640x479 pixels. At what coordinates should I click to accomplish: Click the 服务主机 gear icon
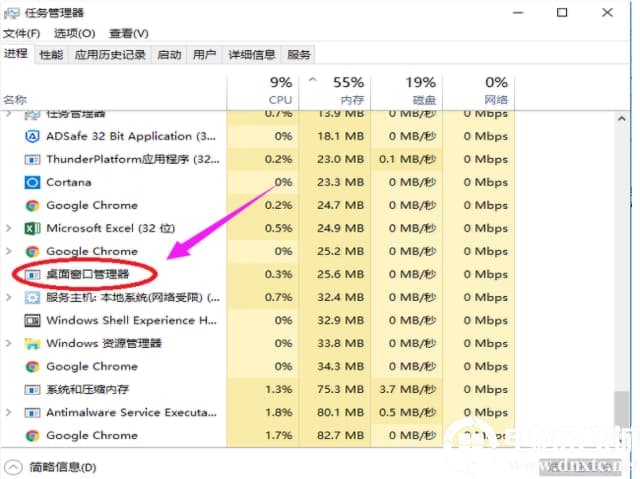pos(32,297)
